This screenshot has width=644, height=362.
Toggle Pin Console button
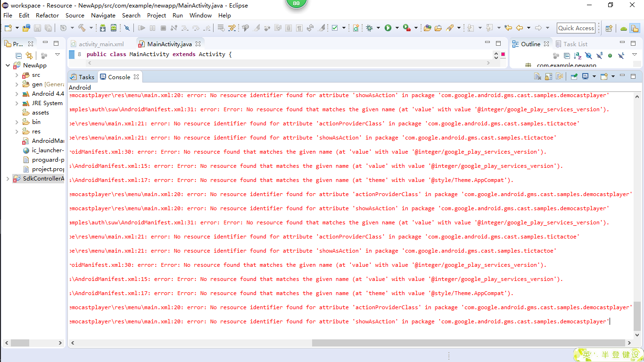(x=574, y=76)
